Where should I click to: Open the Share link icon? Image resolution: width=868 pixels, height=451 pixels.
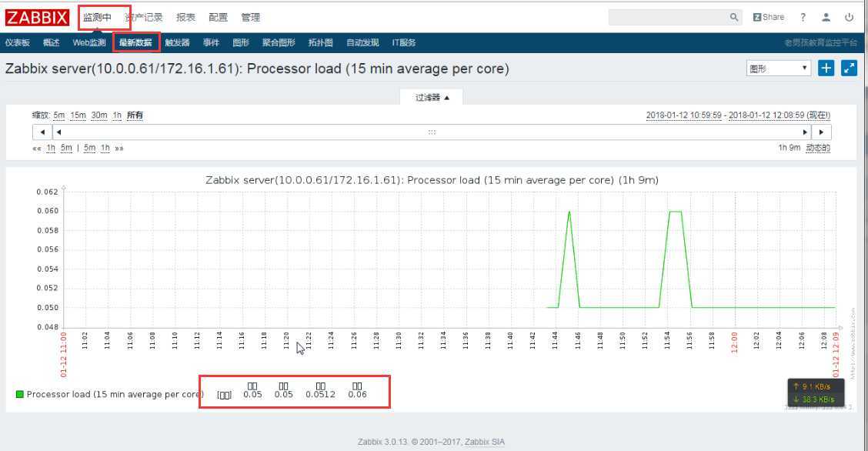click(769, 17)
